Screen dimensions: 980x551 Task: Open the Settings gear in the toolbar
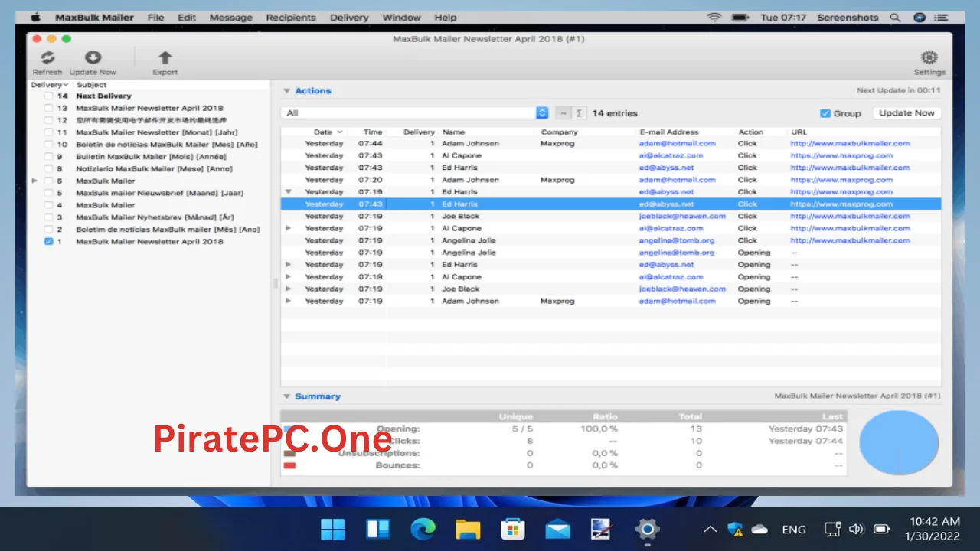(929, 58)
